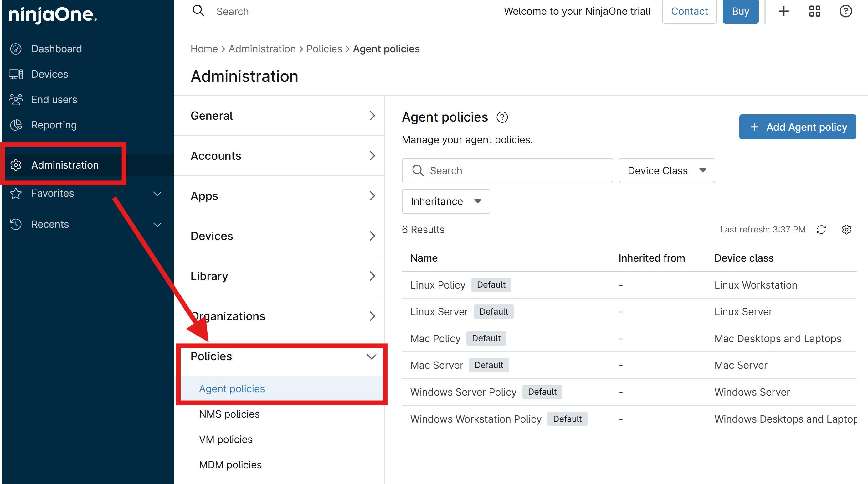Open the Device Class dropdown

pyautogui.click(x=666, y=171)
